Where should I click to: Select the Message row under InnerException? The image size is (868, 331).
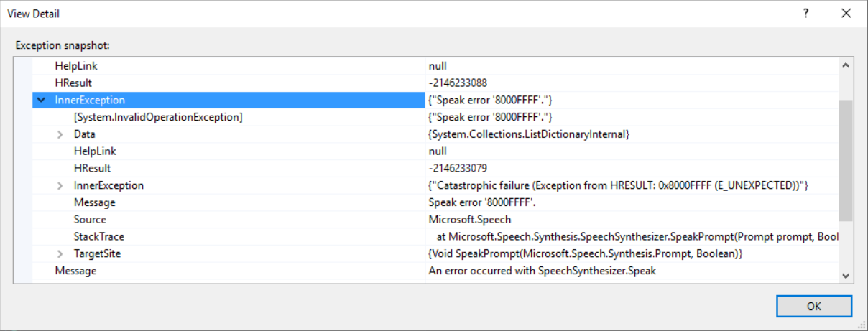click(x=435, y=202)
